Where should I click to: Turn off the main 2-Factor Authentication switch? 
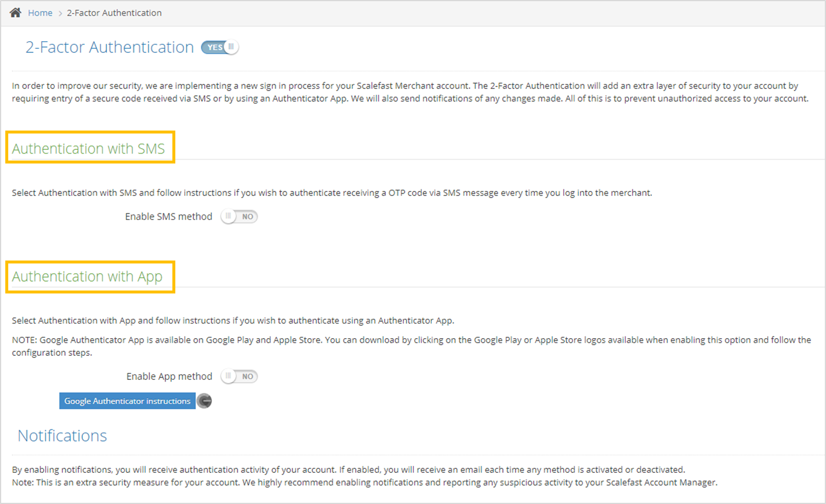click(219, 47)
